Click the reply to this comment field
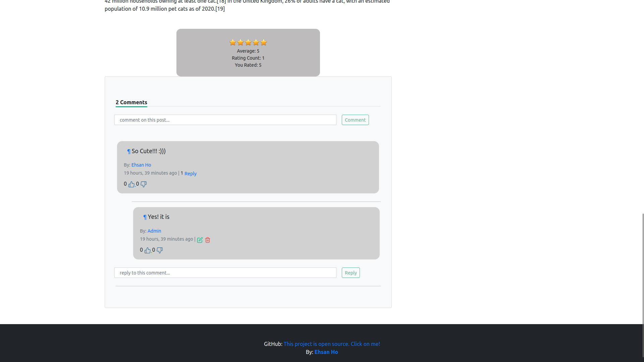The width and height of the screenshot is (644, 362). (x=226, y=272)
